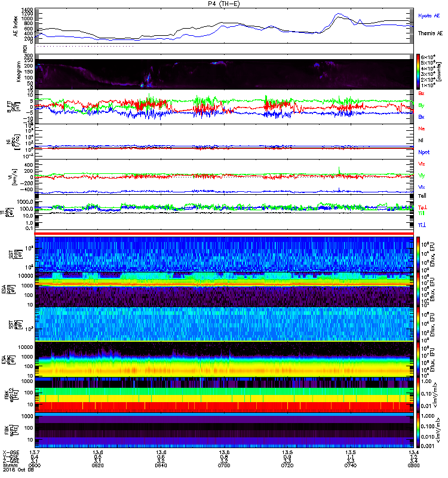448x478 pixels.
Task: Click the 0800 time tick label
Action: tap(413, 465)
